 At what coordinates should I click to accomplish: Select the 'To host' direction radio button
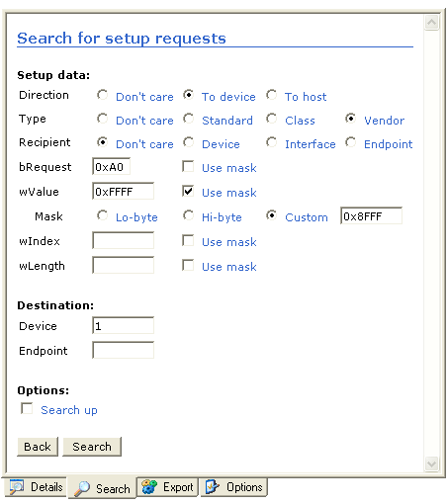click(272, 95)
